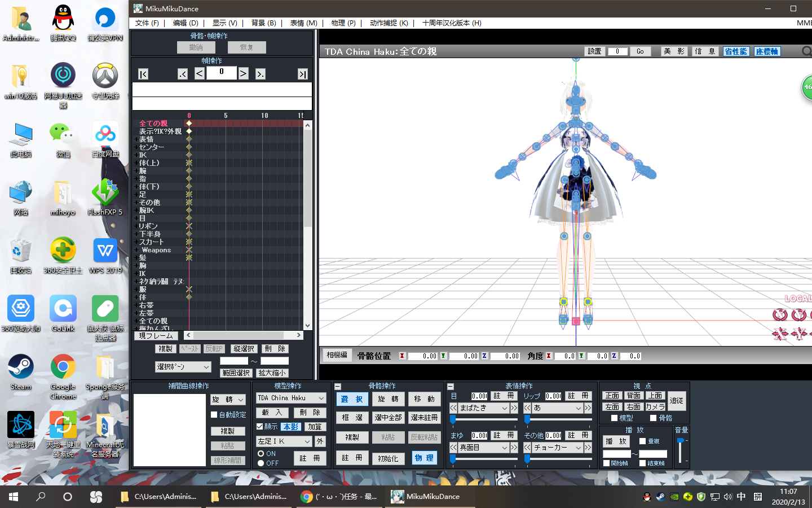Click next lip morph >> arrow beside あ

click(x=588, y=408)
